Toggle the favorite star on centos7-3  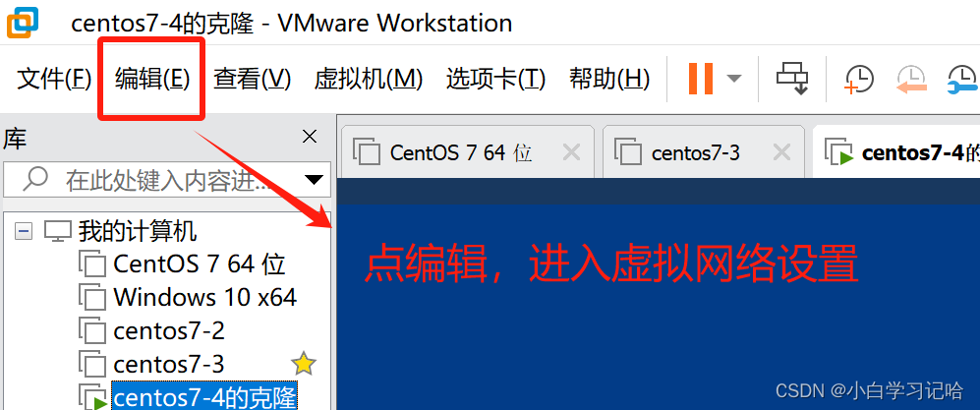click(x=304, y=364)
